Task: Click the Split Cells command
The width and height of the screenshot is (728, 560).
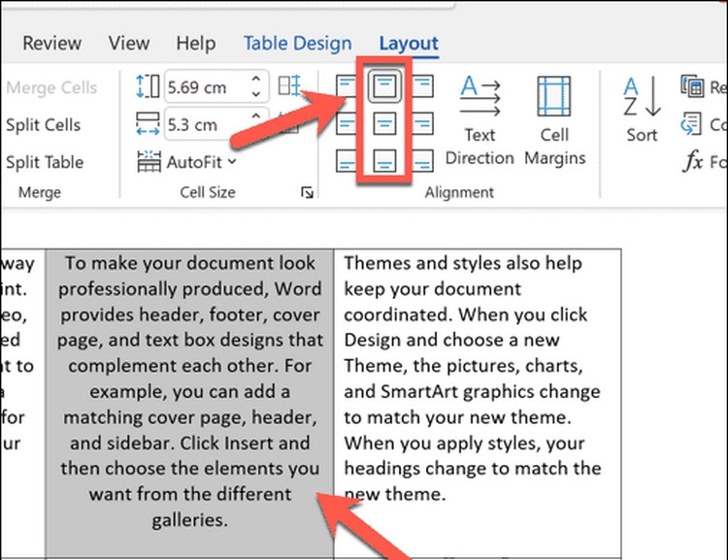Action: (x=43, y=125)
